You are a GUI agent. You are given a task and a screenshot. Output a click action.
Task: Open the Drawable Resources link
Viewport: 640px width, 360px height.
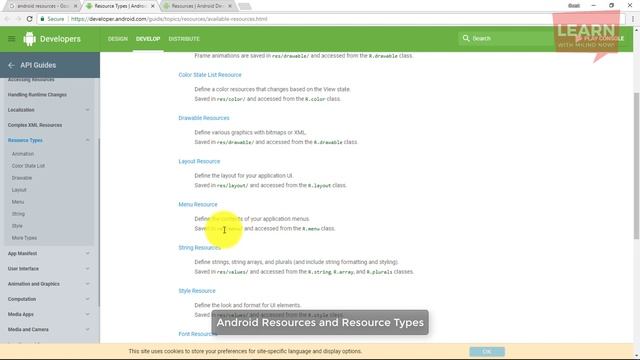(204, 118)
